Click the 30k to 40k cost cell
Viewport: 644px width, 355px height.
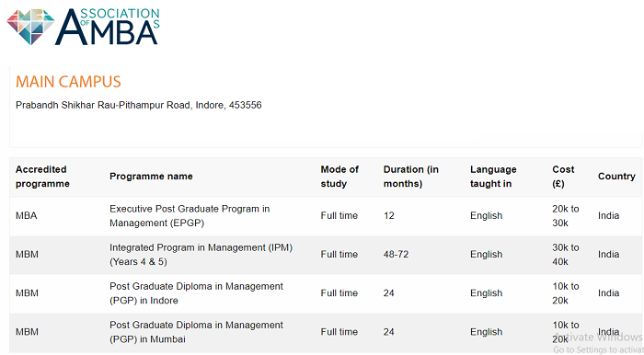(x=566, y=255)
